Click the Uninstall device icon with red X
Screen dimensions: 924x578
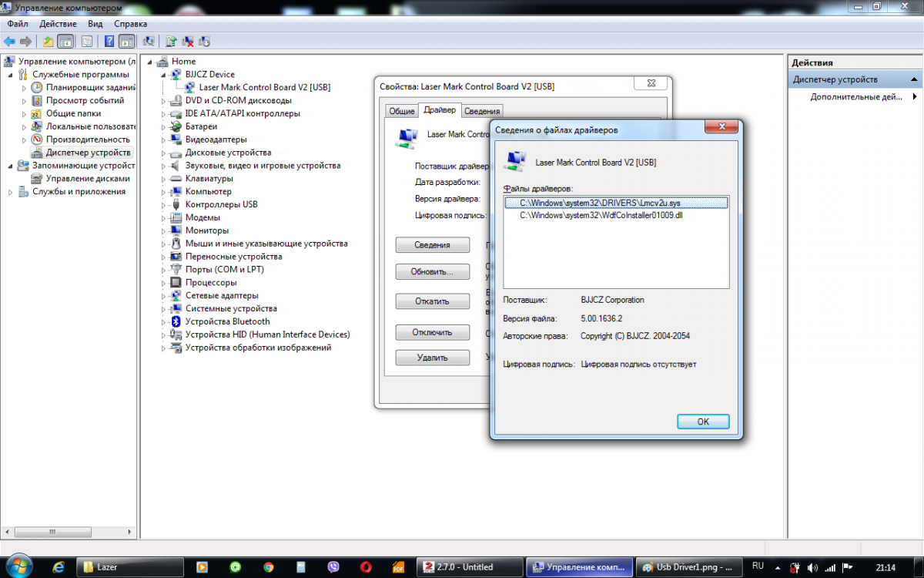pyautogui.click(x=187, y=42)
